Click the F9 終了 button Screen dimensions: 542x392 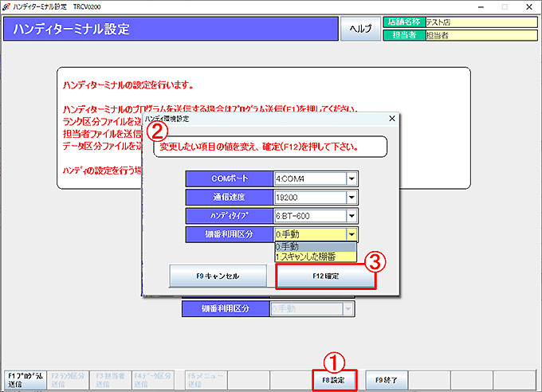click(387, 380)
